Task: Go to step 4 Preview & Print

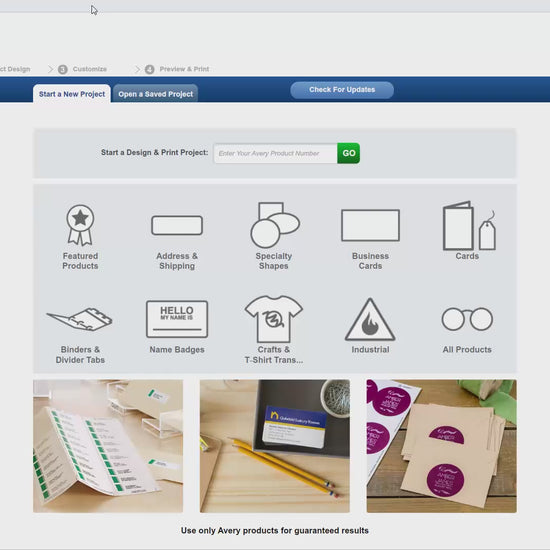Action: (177, 69)
